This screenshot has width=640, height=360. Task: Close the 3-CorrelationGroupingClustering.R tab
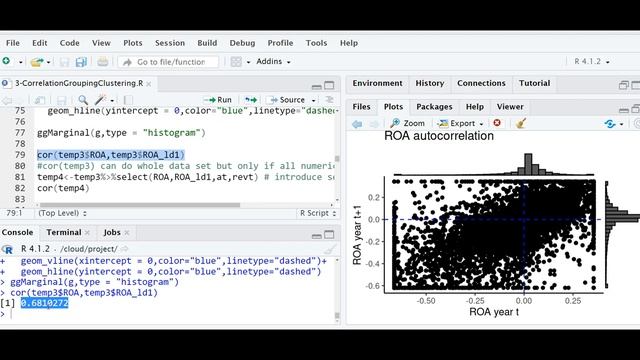(x=149, y=84)
